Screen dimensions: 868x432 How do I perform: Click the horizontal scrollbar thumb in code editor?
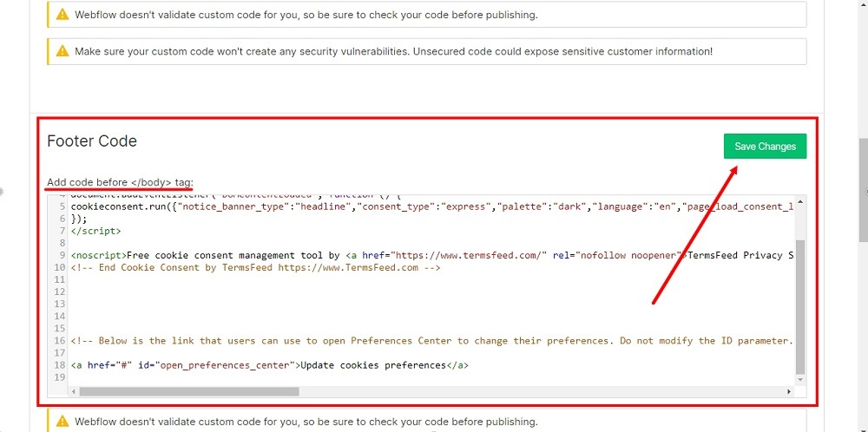(x=188, y=391)
